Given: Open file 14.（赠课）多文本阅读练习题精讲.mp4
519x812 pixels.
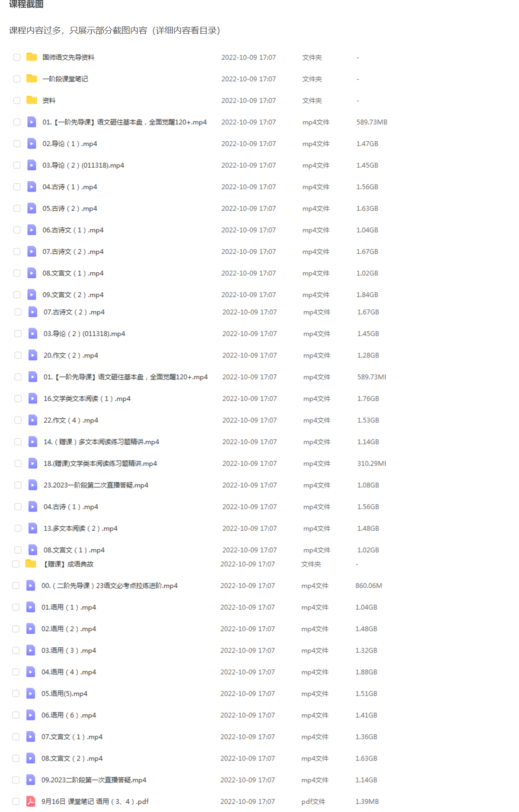Looking at the screenshot, I should tap(101, 442).
